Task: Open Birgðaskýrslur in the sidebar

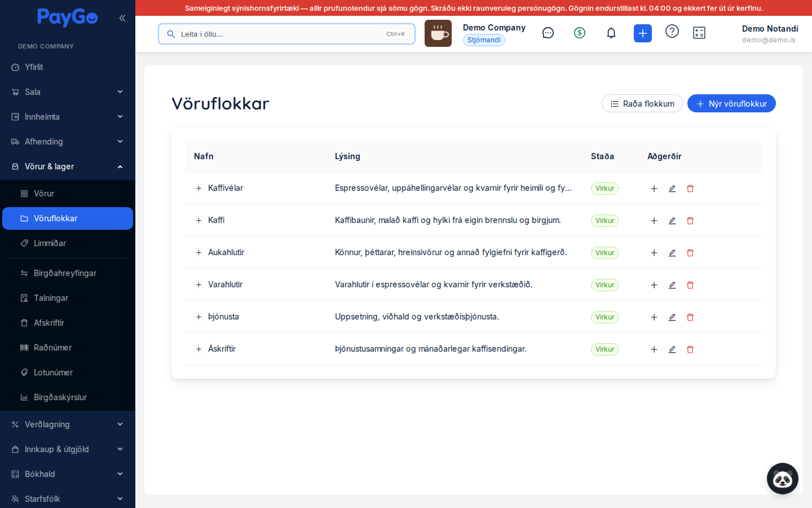Action: tap(68, 397)
